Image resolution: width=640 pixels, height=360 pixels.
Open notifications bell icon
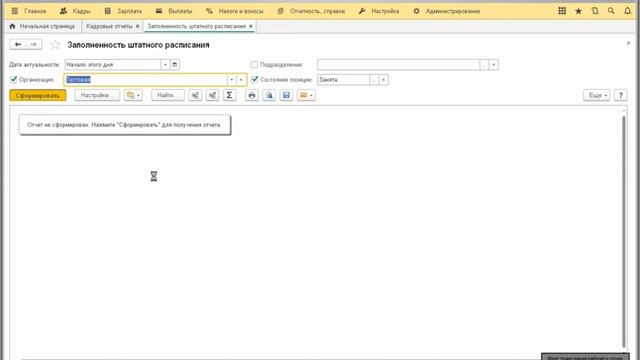[x=627, y=11]
